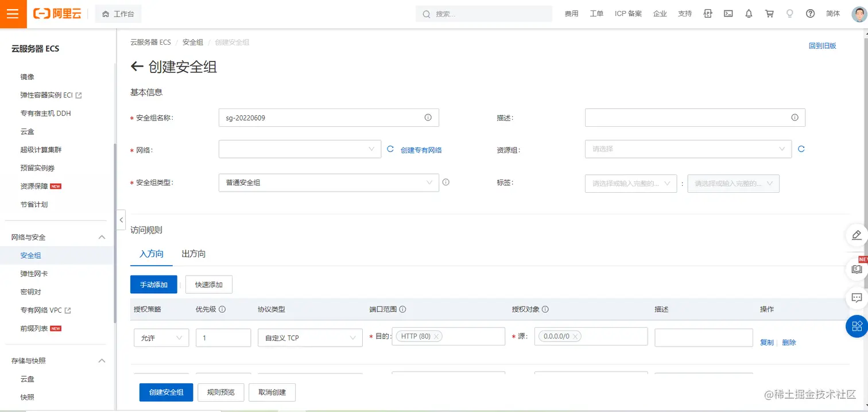Focus the 描述 input in basic info

(695, 118)
